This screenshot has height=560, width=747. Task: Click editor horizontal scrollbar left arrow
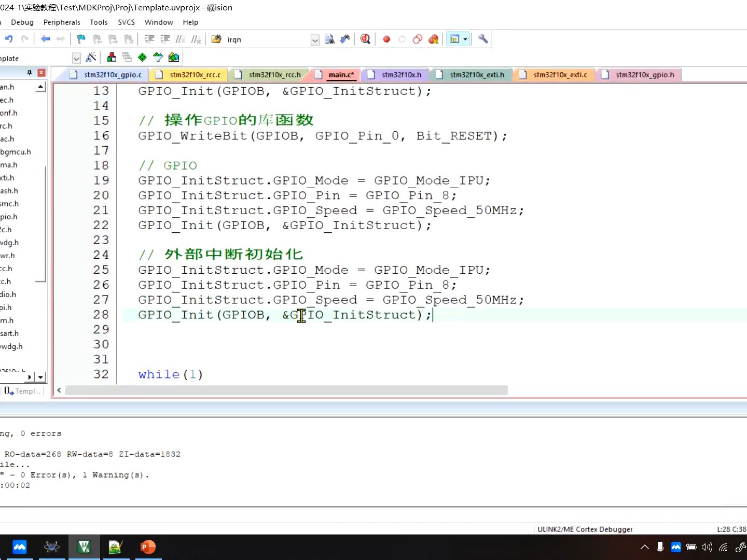[x=59, y=390]
